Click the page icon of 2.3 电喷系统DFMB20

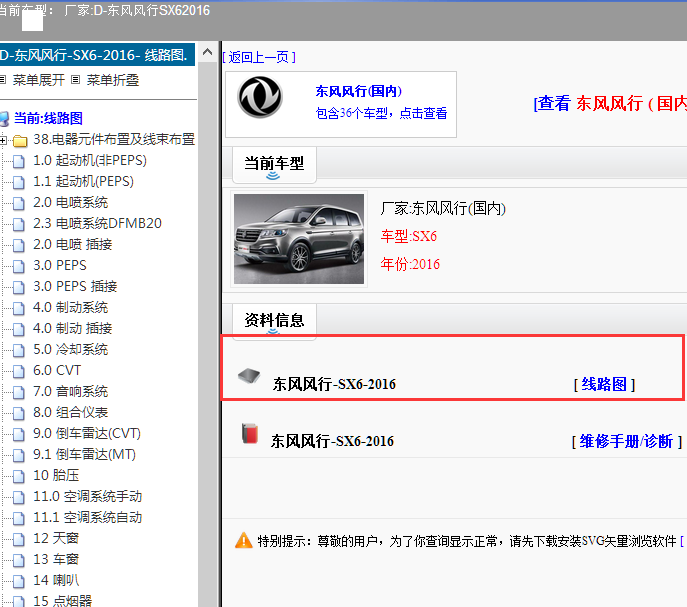pyautogui.click(x=19, y=224)
